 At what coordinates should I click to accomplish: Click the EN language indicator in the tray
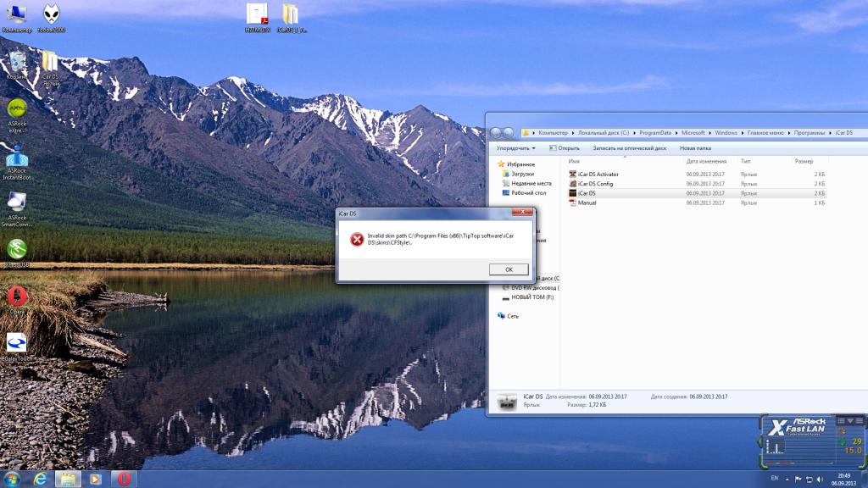pyautogui.click(x=774, y=479)
